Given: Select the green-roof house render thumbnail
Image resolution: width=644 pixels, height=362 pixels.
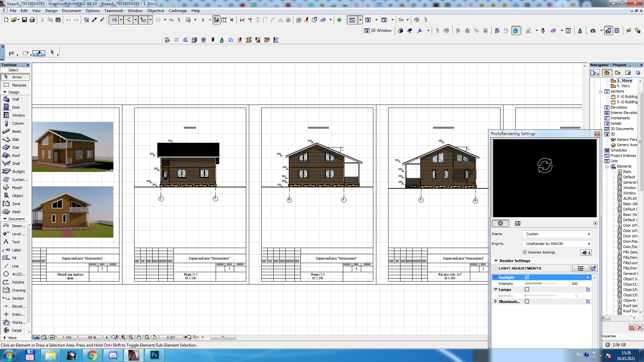Looking at the screenshot, I should click(73, 147).
